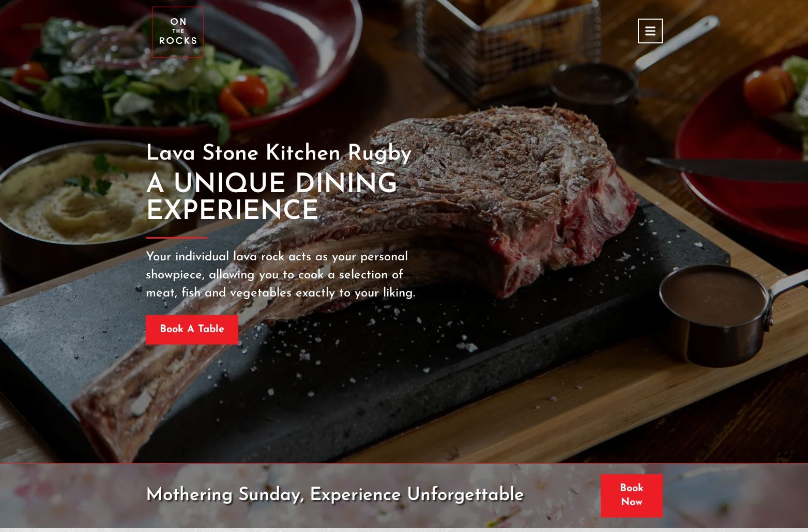The height and width of the screenshot is (532, 808).
Task: Click the lava rock description paragraph
Action: [x=281, y=275]
